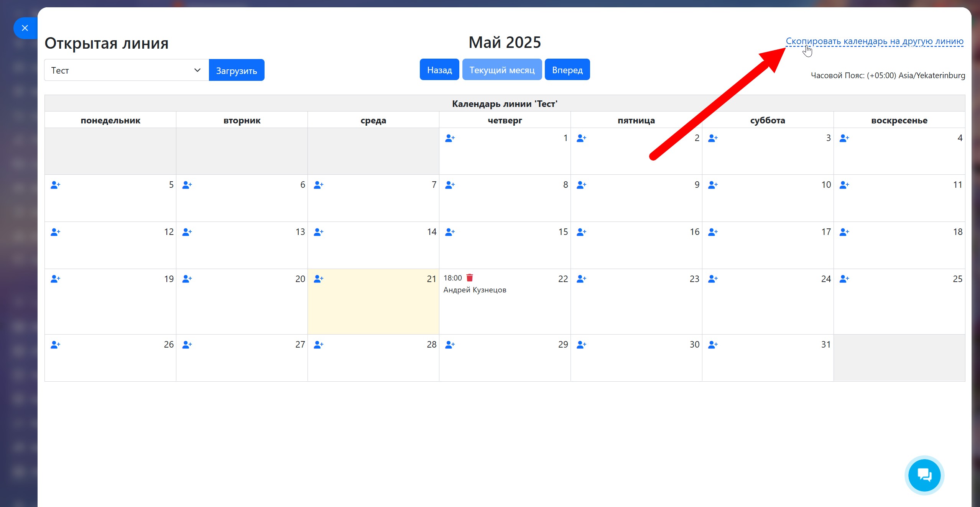980x507 pixels.
Task: Add operator to Sunday May 11
Action: [x=844, y=185]
